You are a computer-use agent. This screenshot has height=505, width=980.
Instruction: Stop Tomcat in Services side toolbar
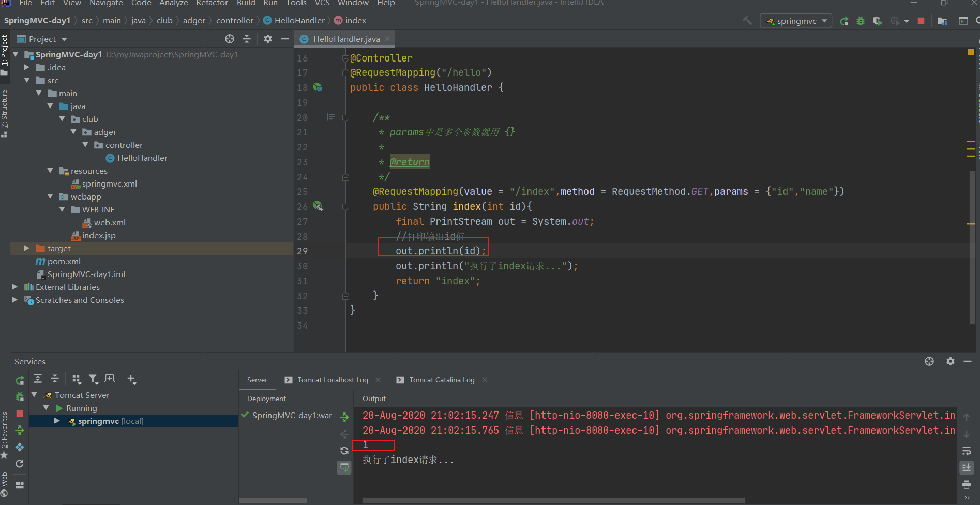pyautogui.click(x=20, y=414)
